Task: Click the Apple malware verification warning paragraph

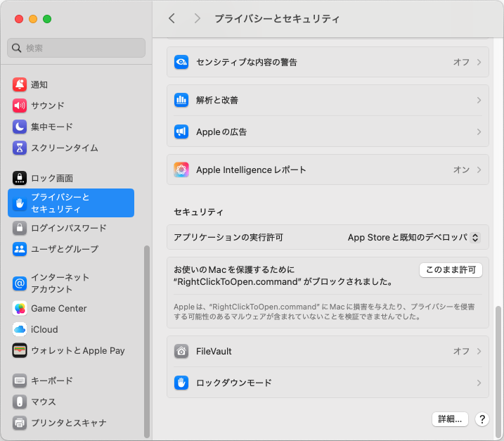Action: [x=324, y=312]
